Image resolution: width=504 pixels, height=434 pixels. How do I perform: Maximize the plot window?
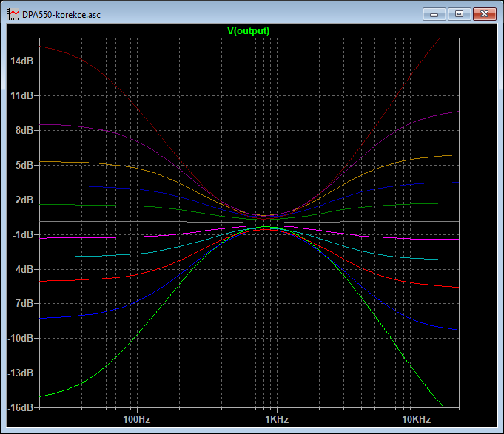[460, 14]
